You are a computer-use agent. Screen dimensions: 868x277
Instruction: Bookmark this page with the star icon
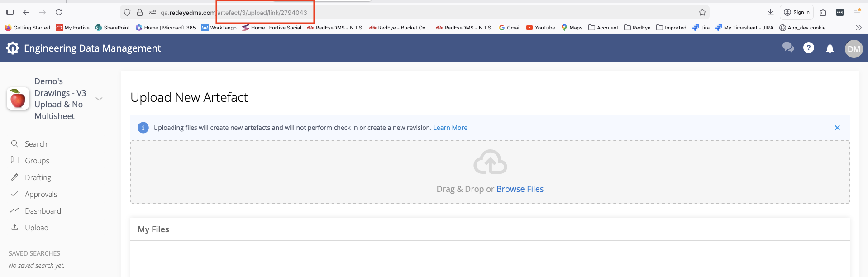click(x=702, y=13)
